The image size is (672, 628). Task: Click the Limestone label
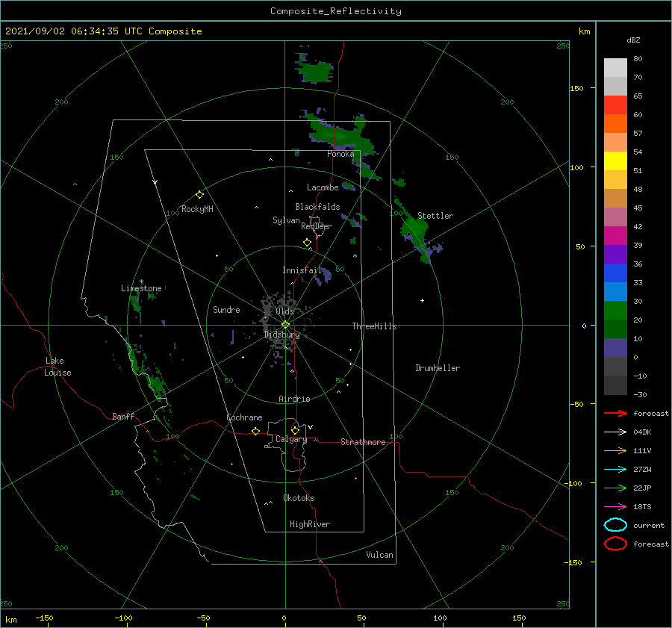point(141,288)
